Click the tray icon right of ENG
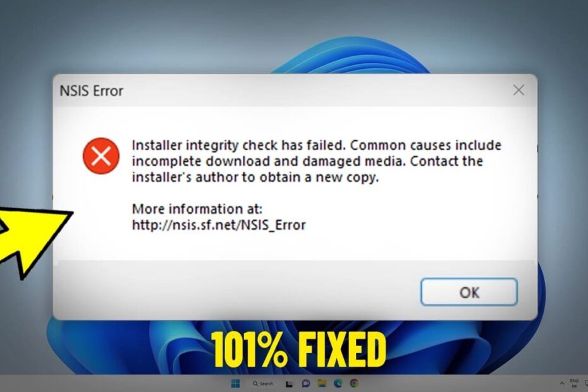Viewport: 588px width, 392px height. [x=585, y=383]
